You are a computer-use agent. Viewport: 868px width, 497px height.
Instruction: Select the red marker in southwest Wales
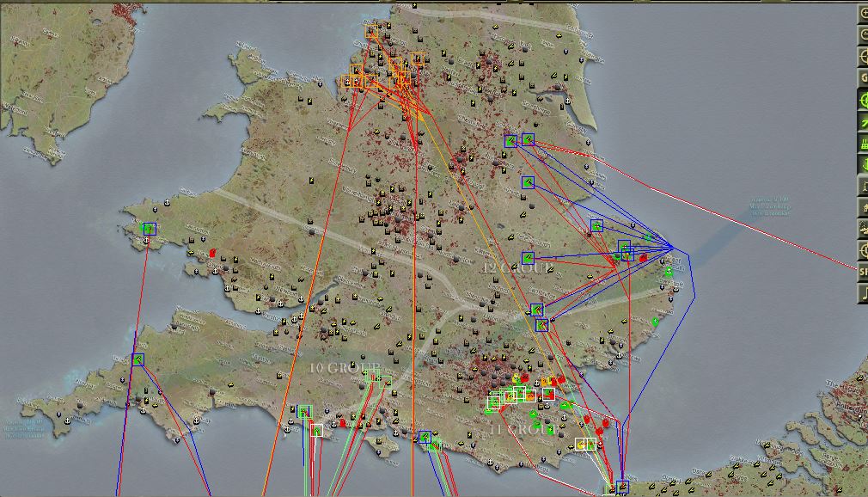212,253
